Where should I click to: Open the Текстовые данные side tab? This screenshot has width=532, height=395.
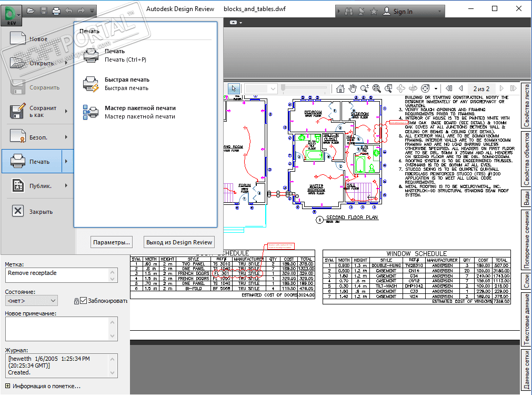(x=526, y=320)
